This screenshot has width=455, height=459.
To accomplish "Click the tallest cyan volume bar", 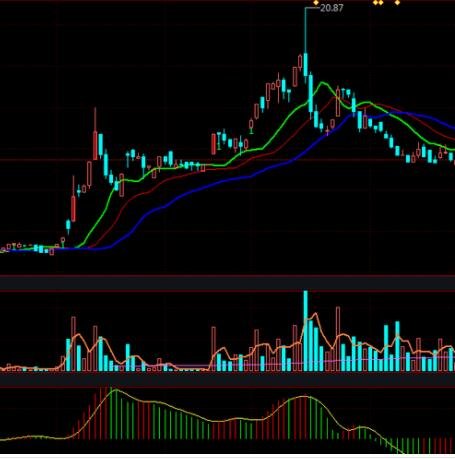I will tap(305, 331).
